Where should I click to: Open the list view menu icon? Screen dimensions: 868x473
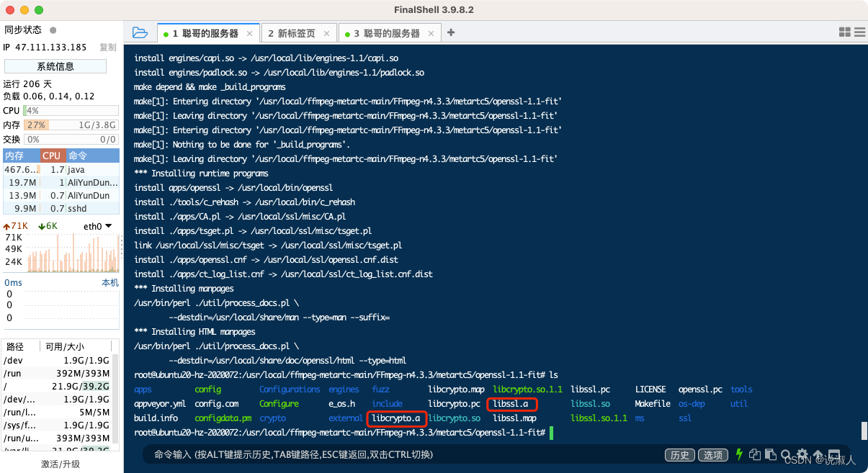point(859,32)
